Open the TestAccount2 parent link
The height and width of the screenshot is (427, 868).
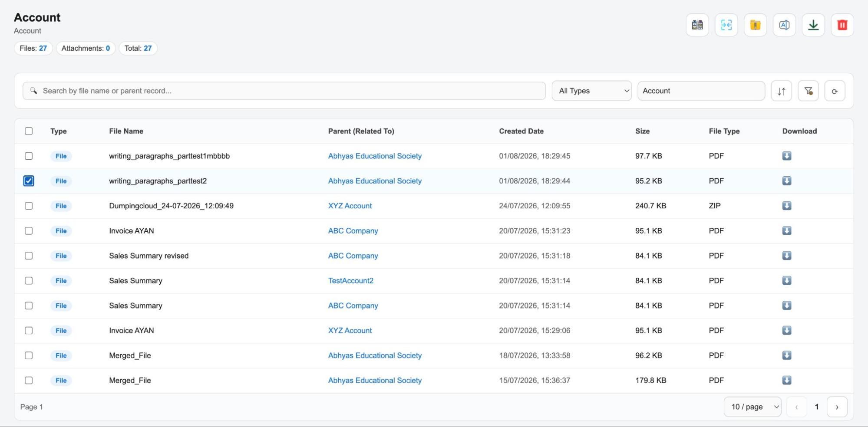pos(351,281)
